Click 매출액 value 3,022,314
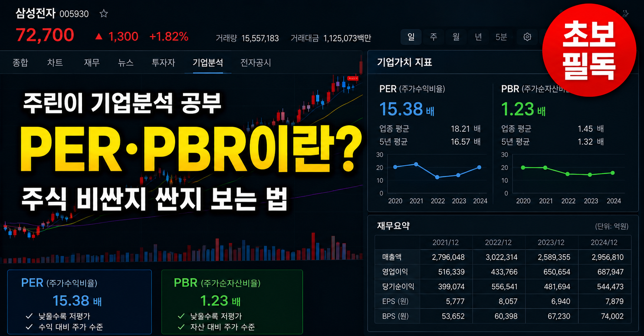The image size is (644, 336). (502, 257)
